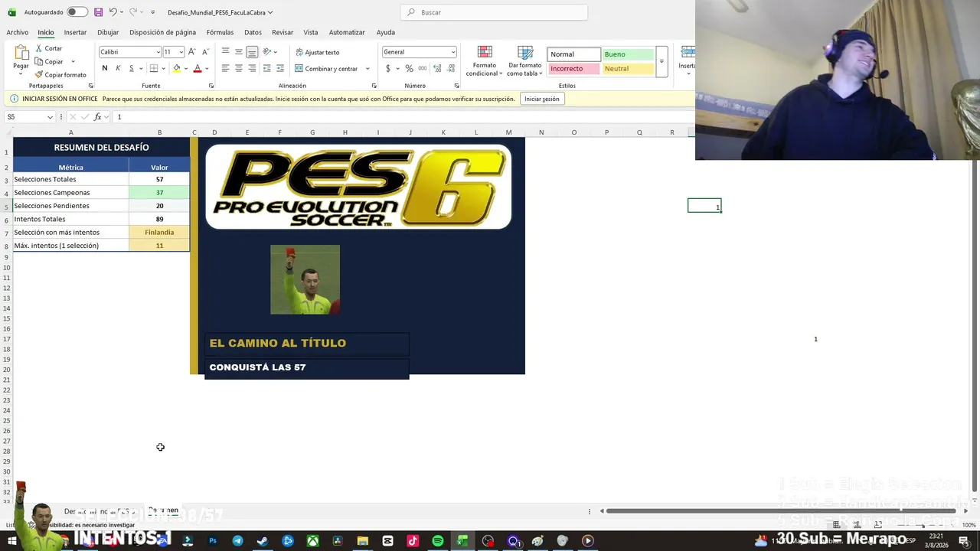Expand the Copiar options arrow
This screenshot has height=551, width=980.
(x=73, y=61)
